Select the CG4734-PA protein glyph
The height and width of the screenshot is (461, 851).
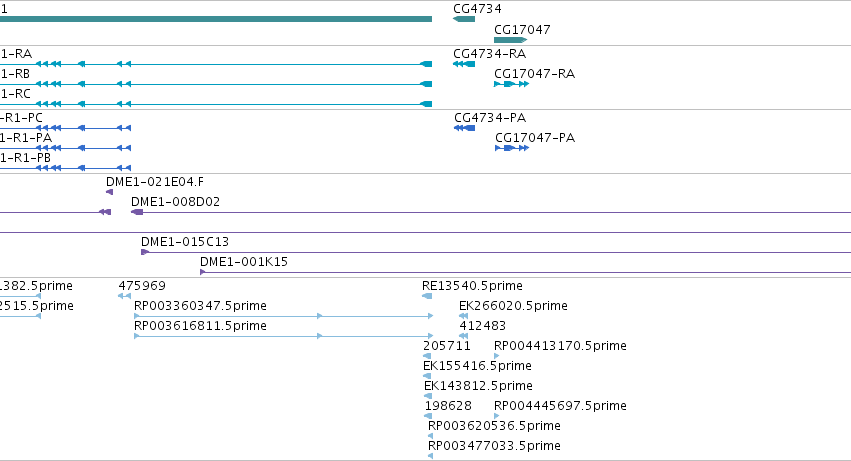(x=465, y=128)
